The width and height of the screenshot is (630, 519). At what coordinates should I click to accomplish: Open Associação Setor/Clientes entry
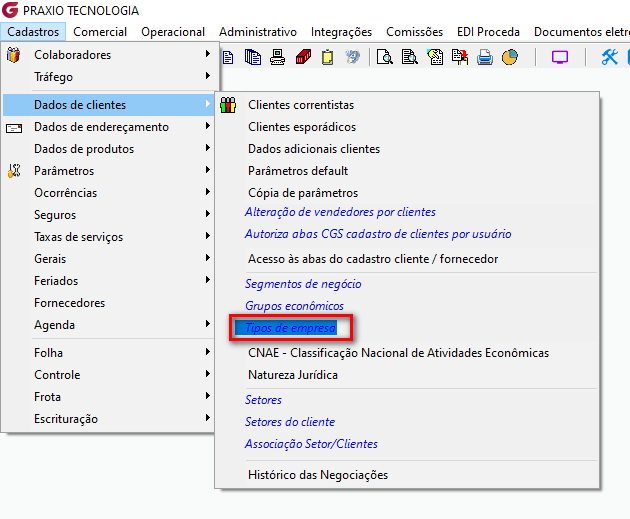[x=311, y=444]
